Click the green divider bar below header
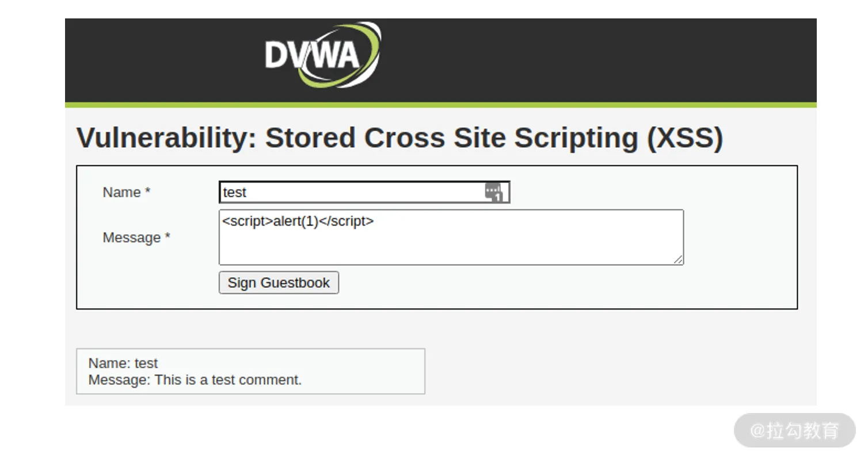 click(441, 105)
